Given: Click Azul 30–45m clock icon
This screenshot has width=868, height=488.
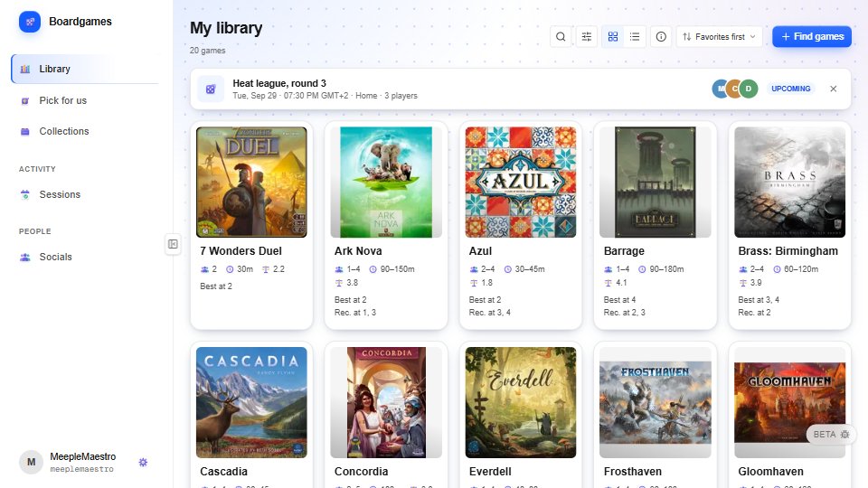Looking at the screenshot, I should pyautogui.click(x=507, y=269).
